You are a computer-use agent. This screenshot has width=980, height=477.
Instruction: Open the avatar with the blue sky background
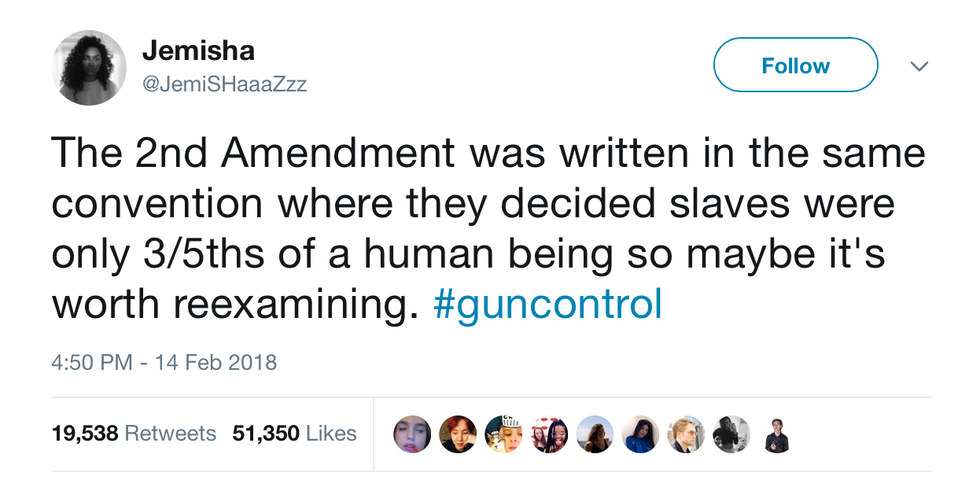pos(594,434)
